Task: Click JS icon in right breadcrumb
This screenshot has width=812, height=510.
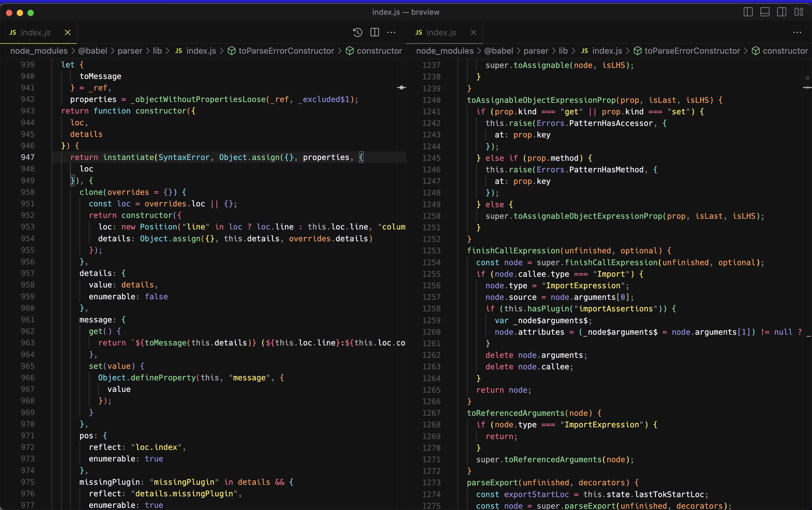Action: coord(585,51)
